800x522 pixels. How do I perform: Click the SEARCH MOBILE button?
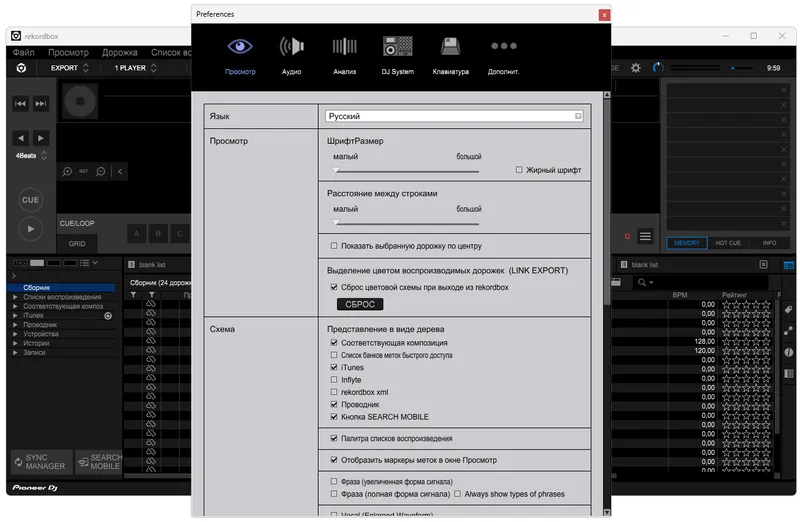click(x=99, y=462)
